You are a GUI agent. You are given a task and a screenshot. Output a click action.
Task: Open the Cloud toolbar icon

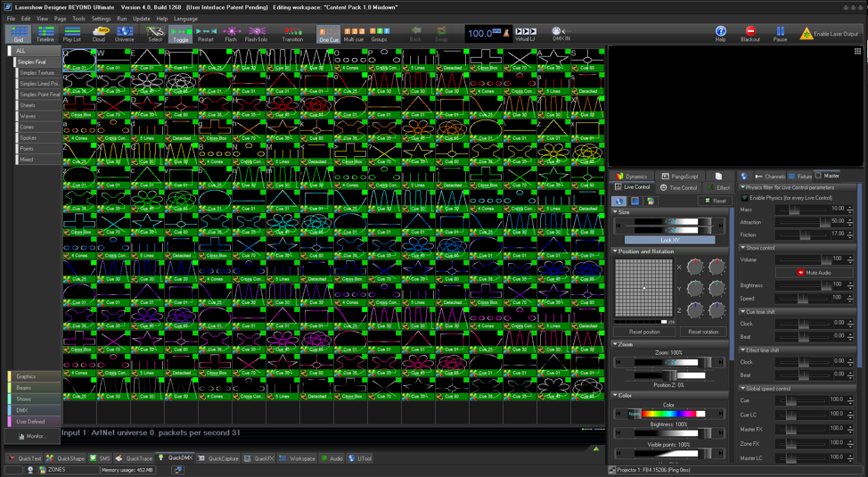pos(98,34)
